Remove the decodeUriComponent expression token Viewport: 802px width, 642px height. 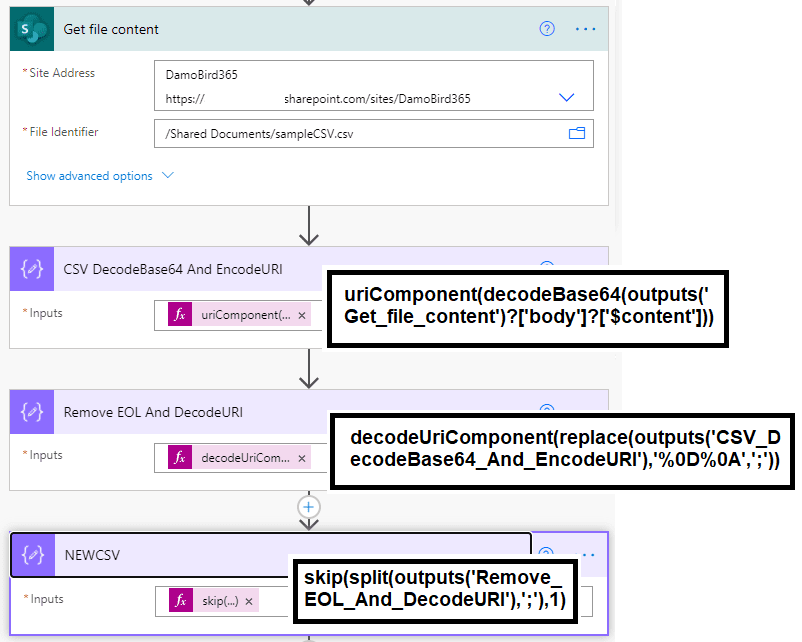pyautogui.click(x=302, y=457)
